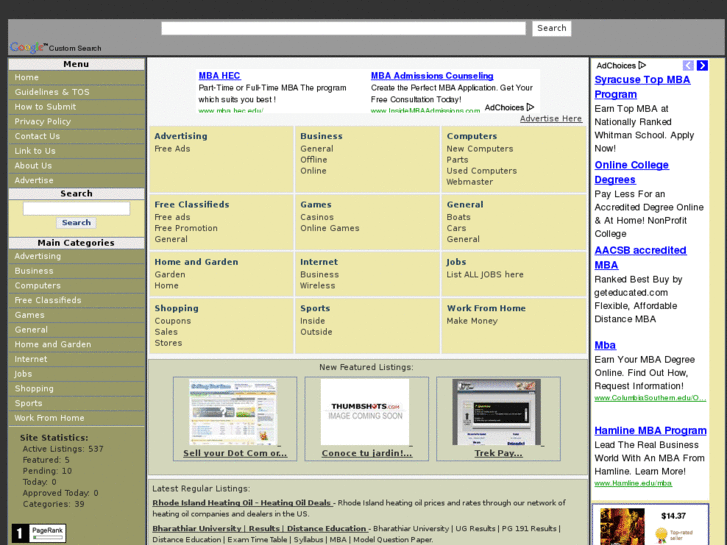Open Used Computers subcategory
727x545 pixels.
pos(482,171)
